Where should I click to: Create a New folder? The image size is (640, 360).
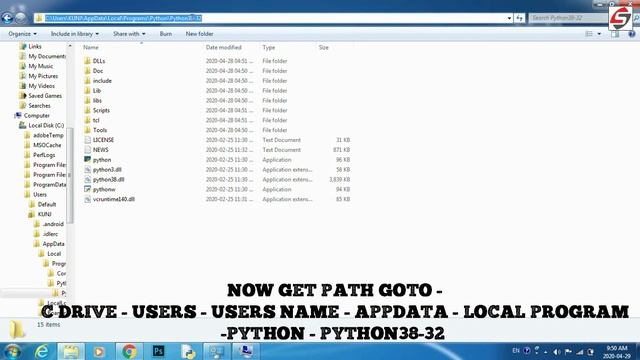coord(199,34)
